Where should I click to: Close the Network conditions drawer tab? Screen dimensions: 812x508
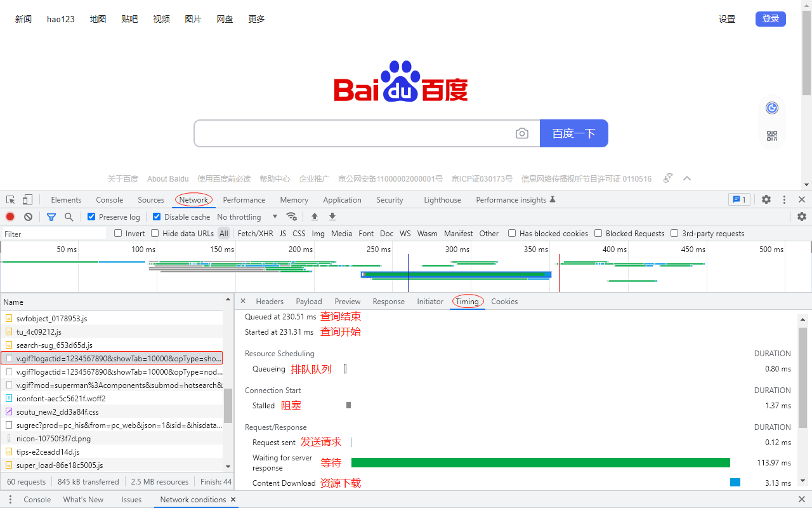233,500
